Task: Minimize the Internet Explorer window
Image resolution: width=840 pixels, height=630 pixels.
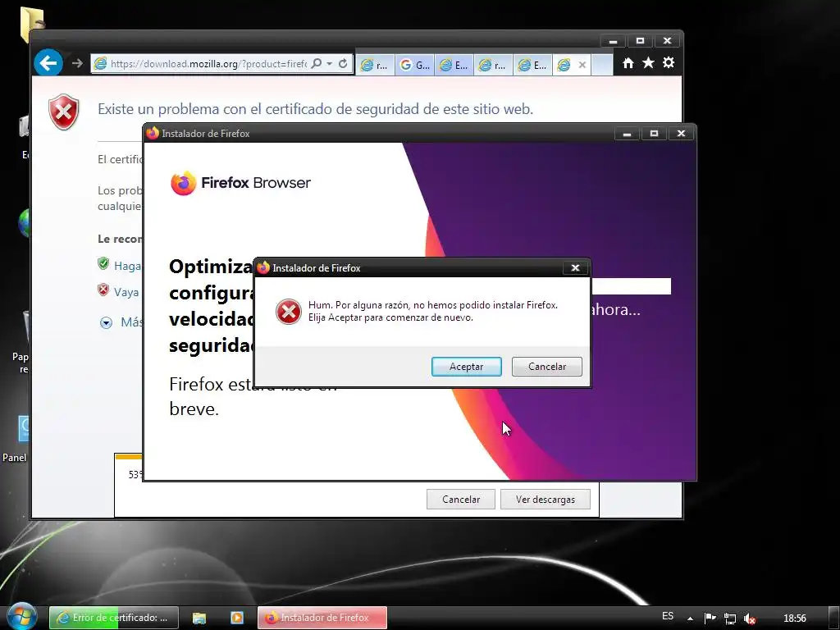Action: point(613,41)
